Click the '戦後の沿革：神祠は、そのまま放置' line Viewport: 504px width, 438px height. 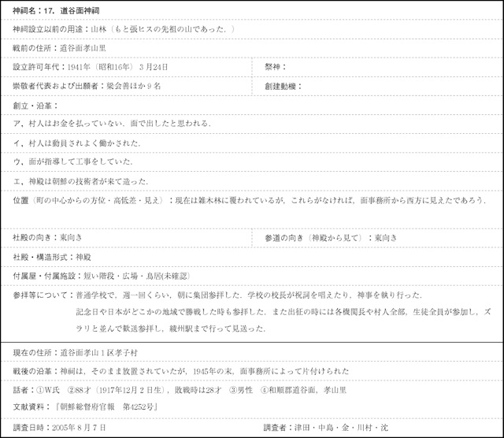(180, 371)
